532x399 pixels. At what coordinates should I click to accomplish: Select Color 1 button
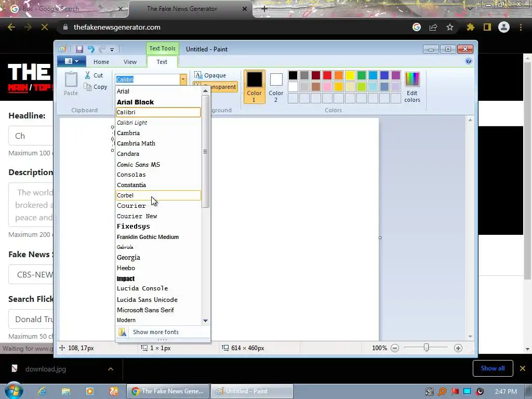click(254, 87)
